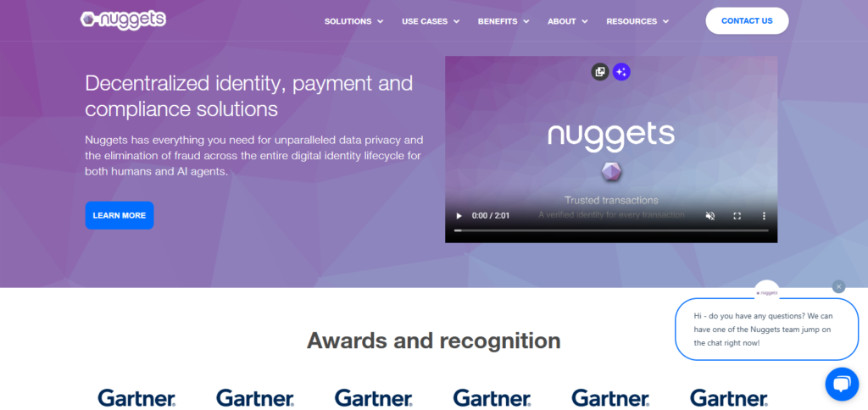Viewport: 868px width, 410px height.
Task: Expand the SOLUTIONS chevron arrow
Action: click(x=381, y=21)
